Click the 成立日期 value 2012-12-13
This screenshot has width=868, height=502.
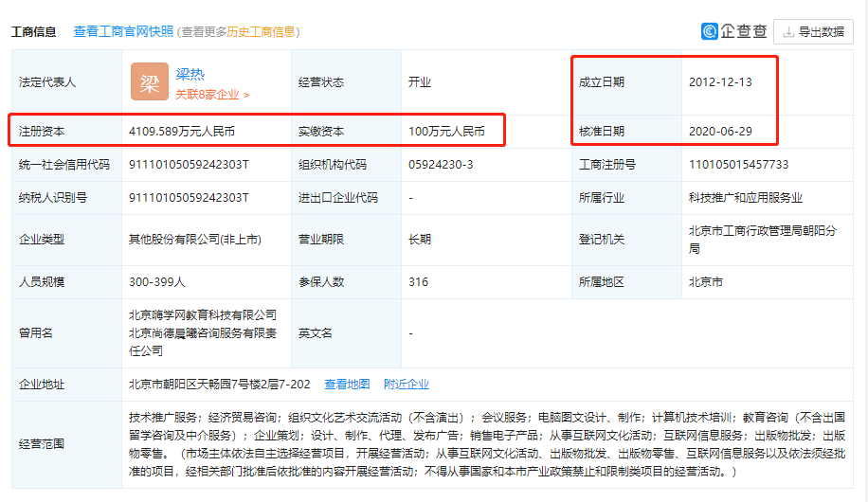tap(720, 82)
